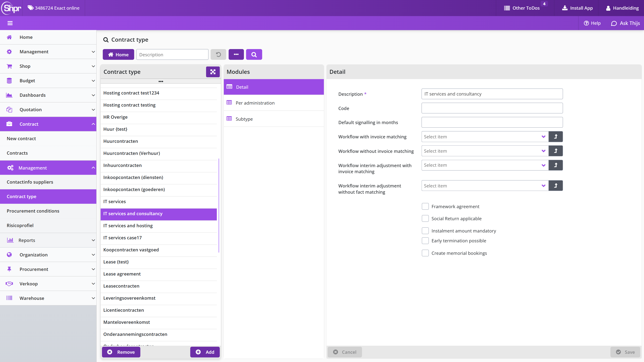Click the Remove button
This screenshot has height=362, width=644.
[x=121, y=352]
